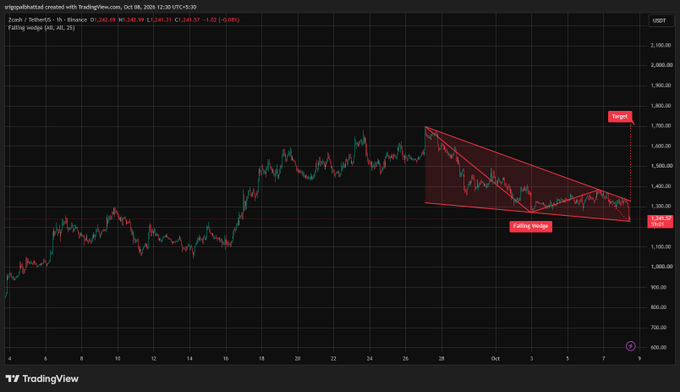
Task: Click the open price value O1,242.69
Action: coord(103,20)
